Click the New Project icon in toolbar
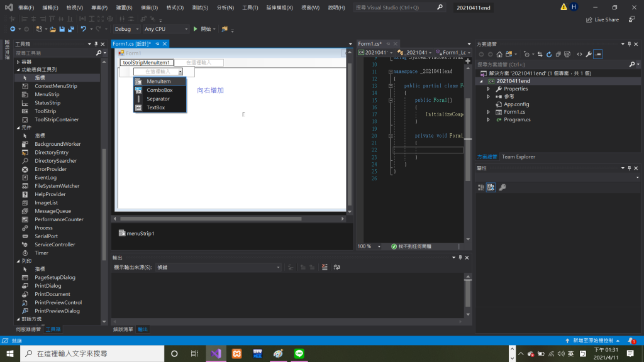 [x=39, y=29]
